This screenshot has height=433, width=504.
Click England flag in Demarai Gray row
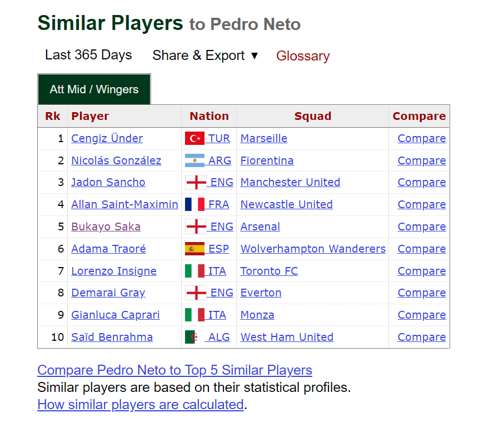(x=196, y=293)
